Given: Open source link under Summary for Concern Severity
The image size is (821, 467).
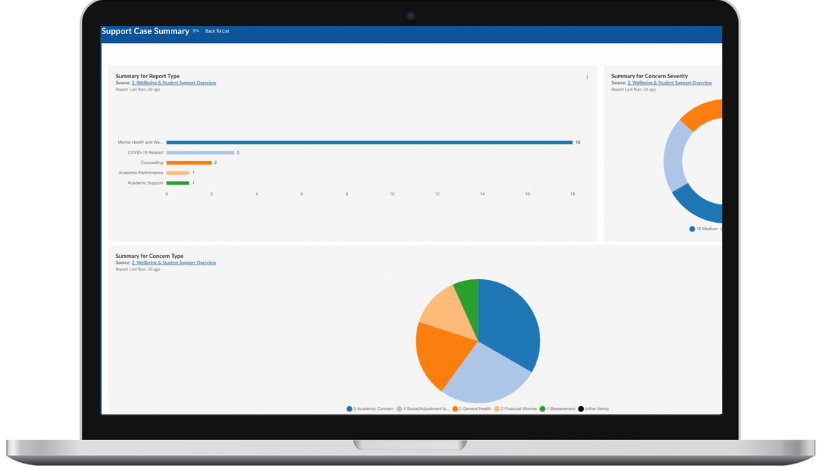Looking at the screenshot, I should point(669,82).
